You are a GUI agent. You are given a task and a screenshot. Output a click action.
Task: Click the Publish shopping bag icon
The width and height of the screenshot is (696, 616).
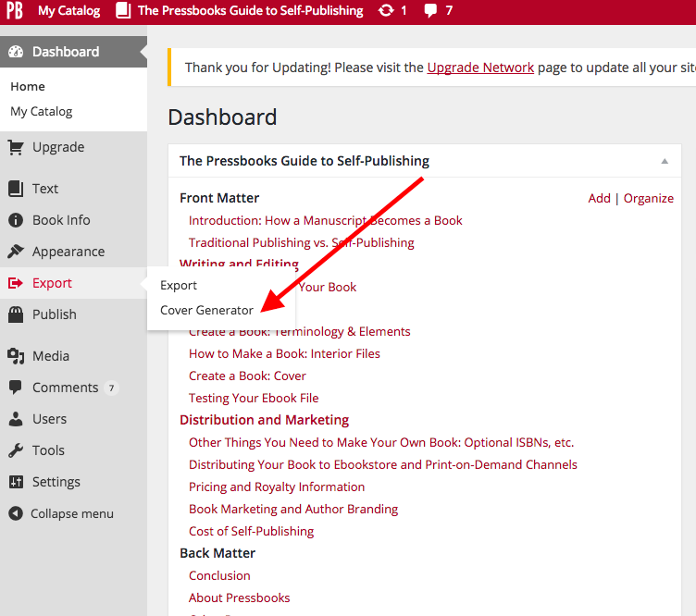coord(16,314)
